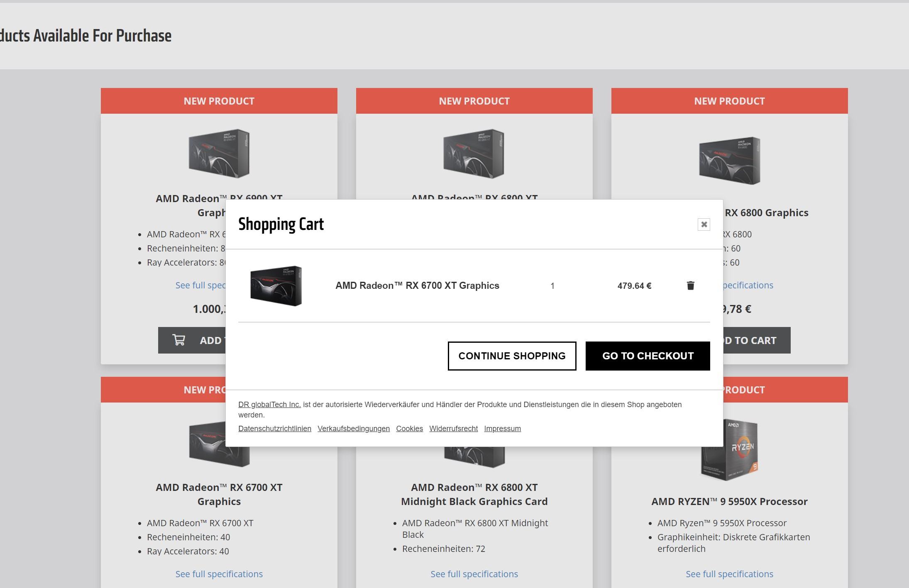Click the RX 6800 Graphics product image
Image resolution: width=909 pixels, height=588 pixels.
(730, 161)
